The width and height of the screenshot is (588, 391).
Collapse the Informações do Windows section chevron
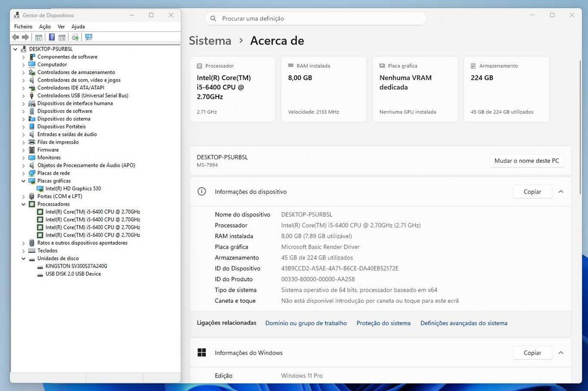coord(560,353)
